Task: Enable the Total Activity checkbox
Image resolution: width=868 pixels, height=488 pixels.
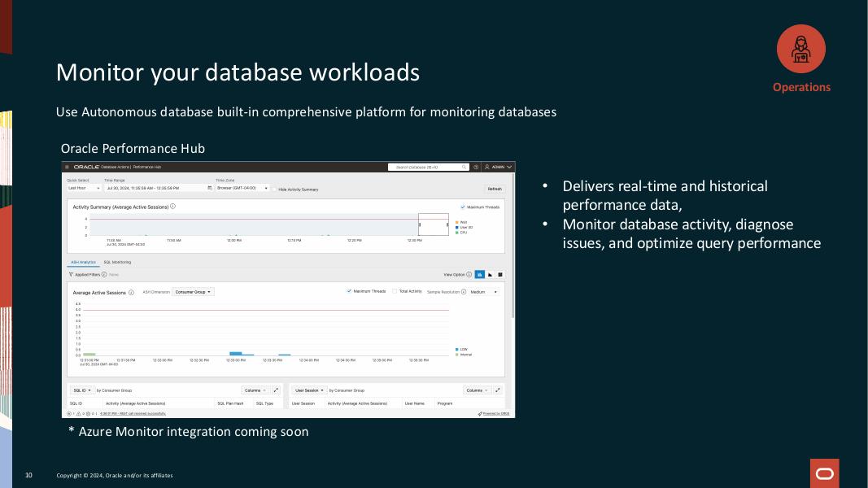Action: (395, 291)
